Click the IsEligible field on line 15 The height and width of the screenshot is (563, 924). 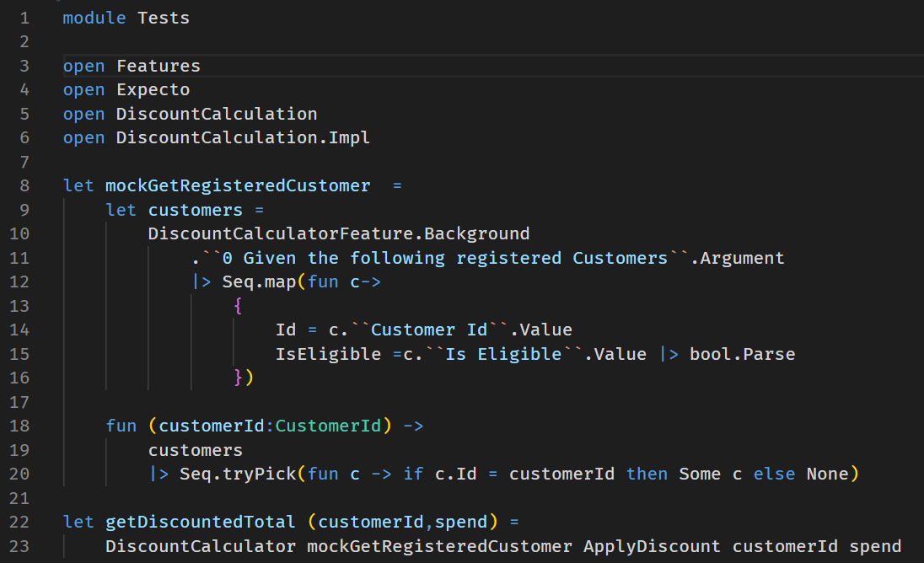click(x=326, y=353)
